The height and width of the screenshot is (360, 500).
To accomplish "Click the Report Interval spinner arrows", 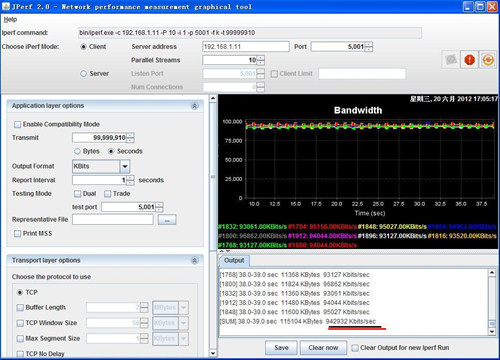I will [x=130, y=180].
